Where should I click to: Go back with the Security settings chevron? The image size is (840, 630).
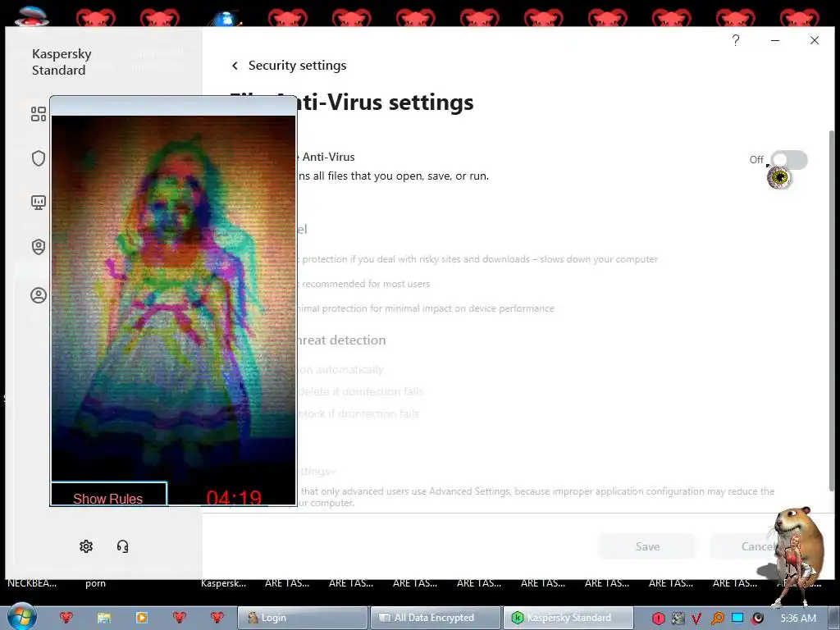(x=235, y=66)
